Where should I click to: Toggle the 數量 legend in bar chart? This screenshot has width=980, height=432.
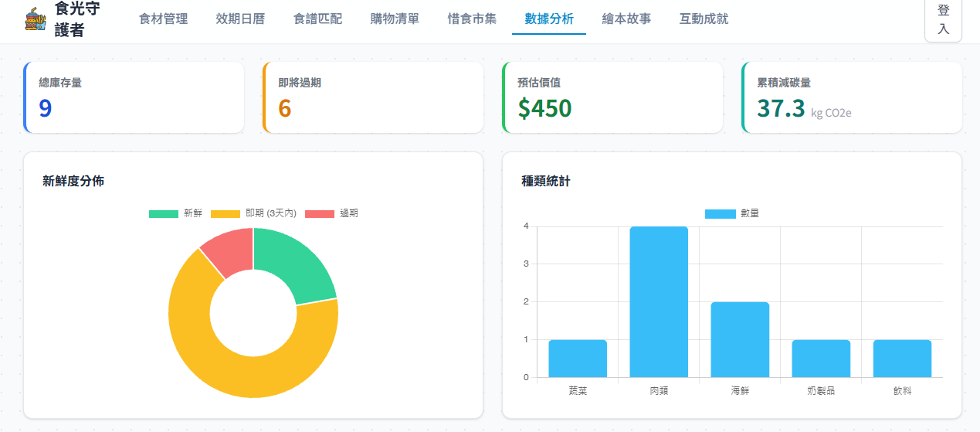pyautogui.click(x=732, y=213)
